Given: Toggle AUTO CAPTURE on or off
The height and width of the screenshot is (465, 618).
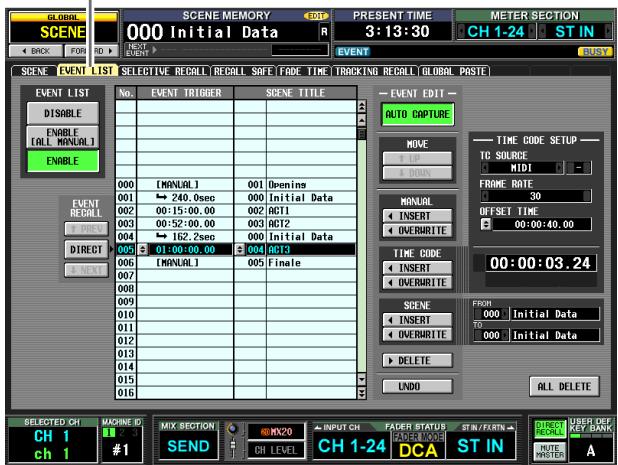Looking at the screenshot, I should (x=417, y=114).
